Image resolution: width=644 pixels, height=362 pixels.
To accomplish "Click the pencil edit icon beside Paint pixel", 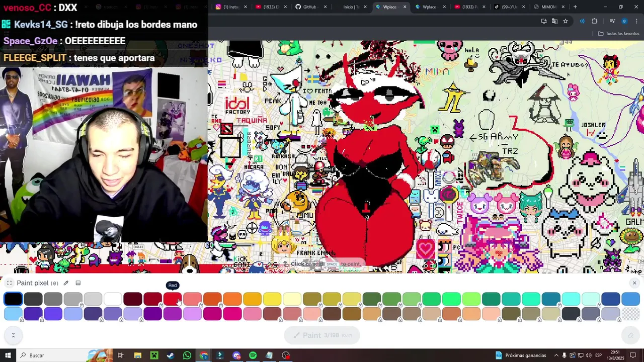I will (x=66, y=283).
